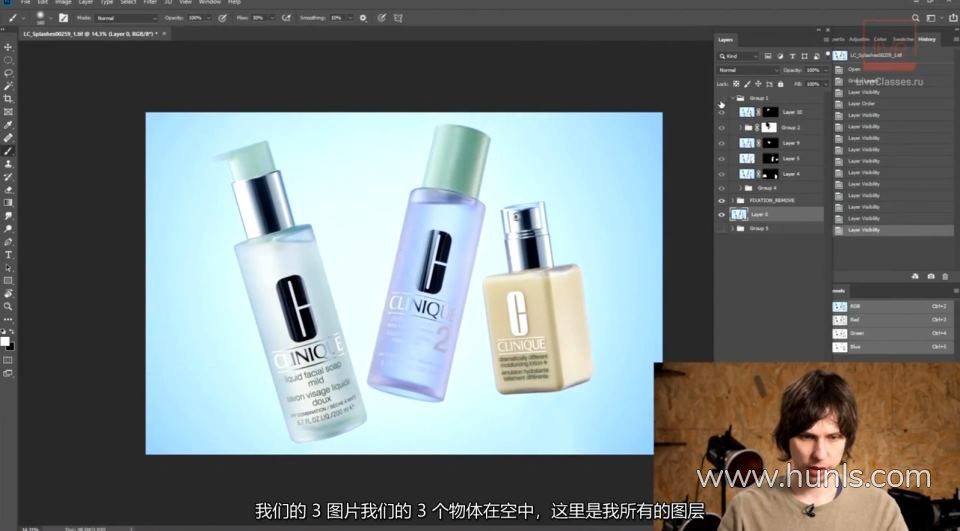Filter layers by shape layer icon
The height and width of the screenshot is (531, 960).
tap(804, 56)
